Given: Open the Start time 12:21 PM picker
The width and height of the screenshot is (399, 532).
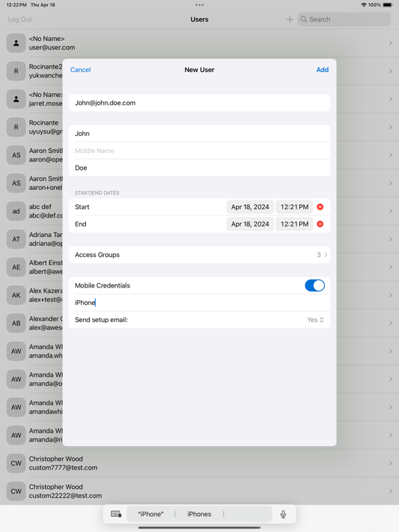Looking at the screenshot, I should point(294,207).
